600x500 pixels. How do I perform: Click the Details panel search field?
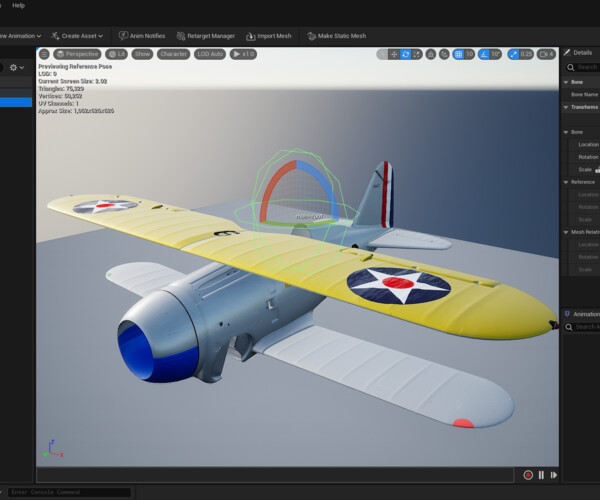pos(583,67)
